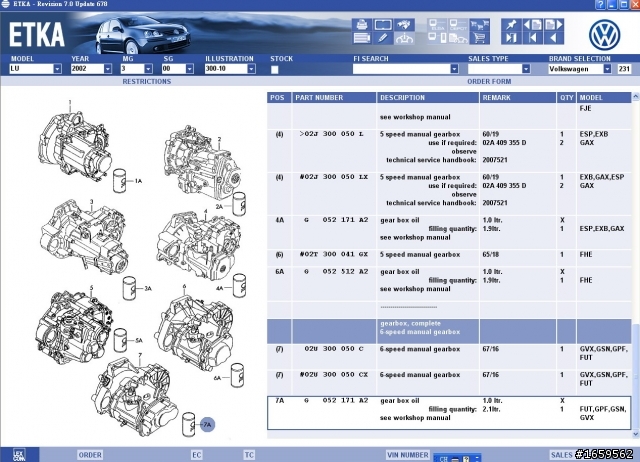Click the 1A oil can callout label
640x462 pixels.
[x=138, y=181]
